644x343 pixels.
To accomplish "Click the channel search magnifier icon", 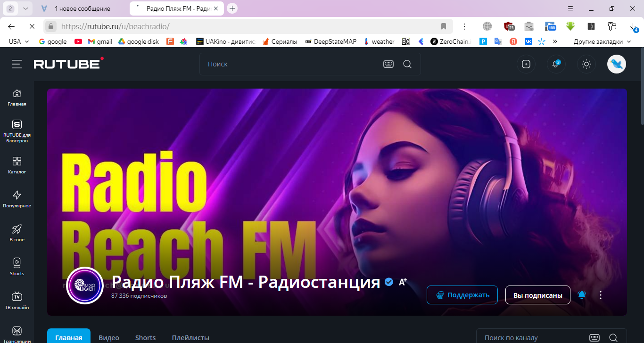I will 613,337.
